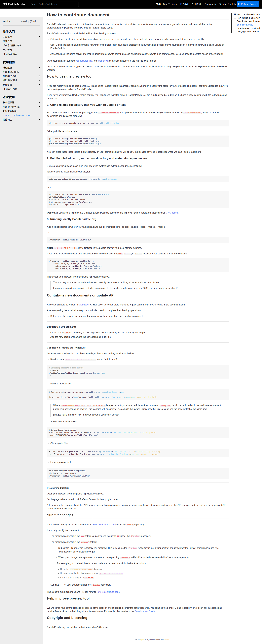Select the Community nav item
The height and width of the screenshot is (644, 262).
point(210,4)
